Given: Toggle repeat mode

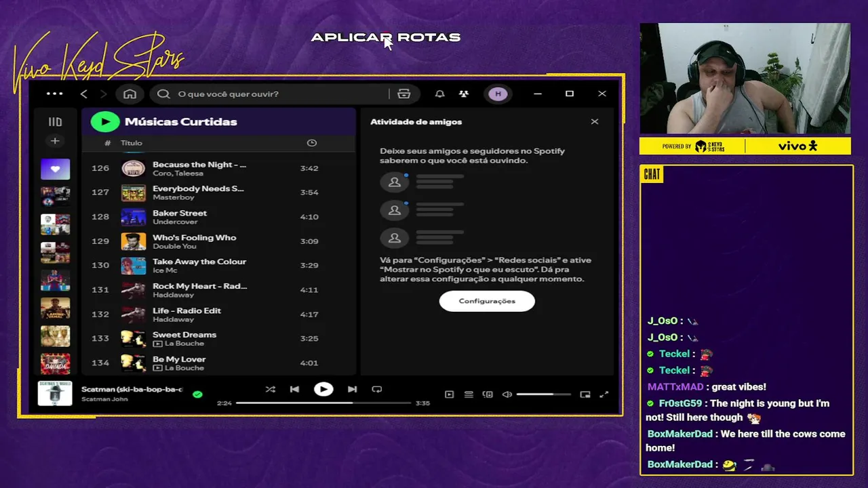Looking at the screenshot, I should (377, 389).
